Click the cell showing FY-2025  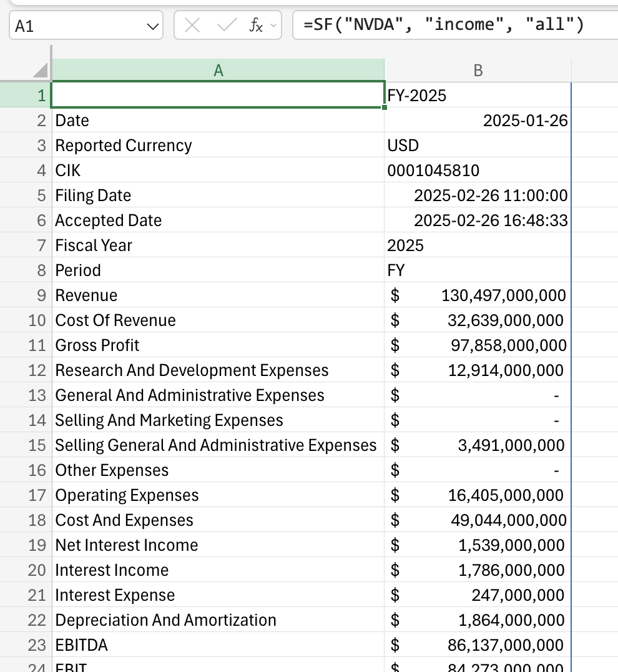(478, 95)
